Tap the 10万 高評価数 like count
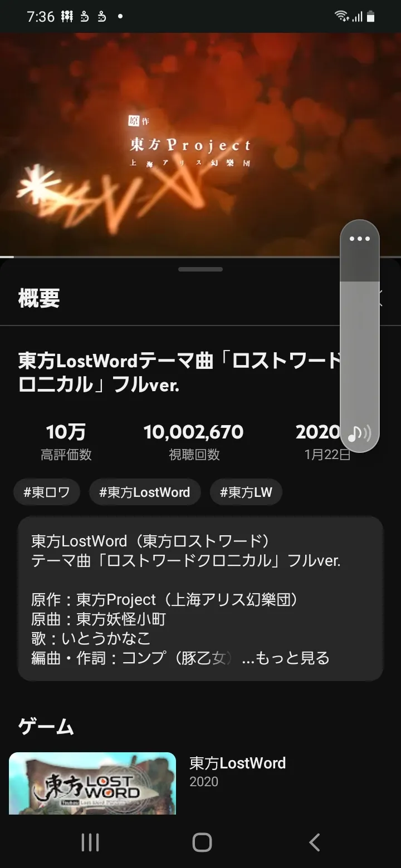401x868 pixels. (66, 442)
